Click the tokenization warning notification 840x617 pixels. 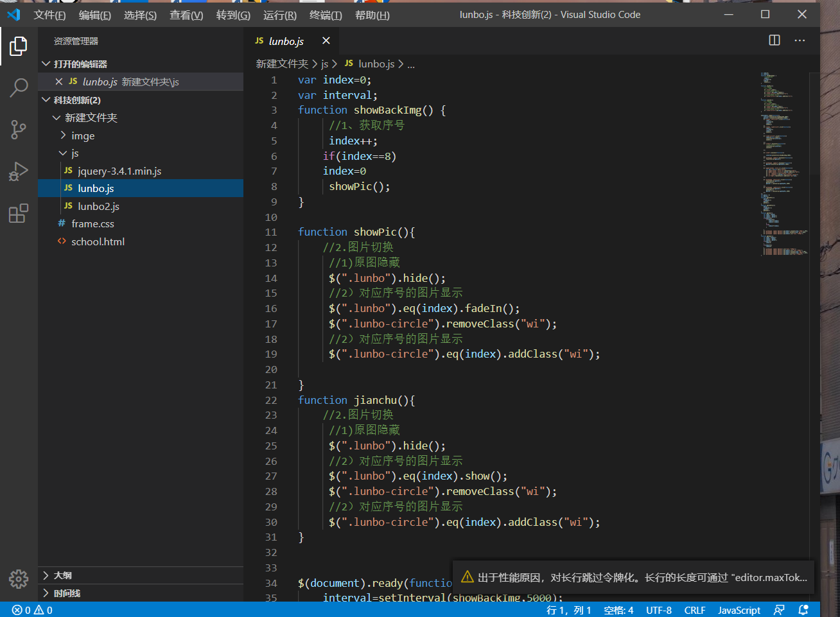[x=634, y=577]
